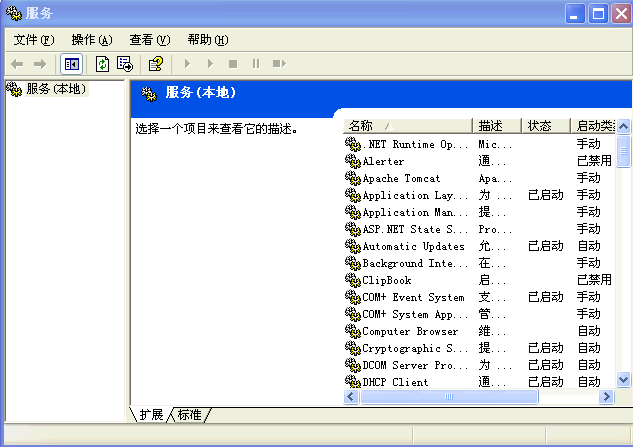Image resolution: width=633 pixels, height=447 pixels.
Task: Open the 帮助(H) menu
Action: (x=208, y=40)
